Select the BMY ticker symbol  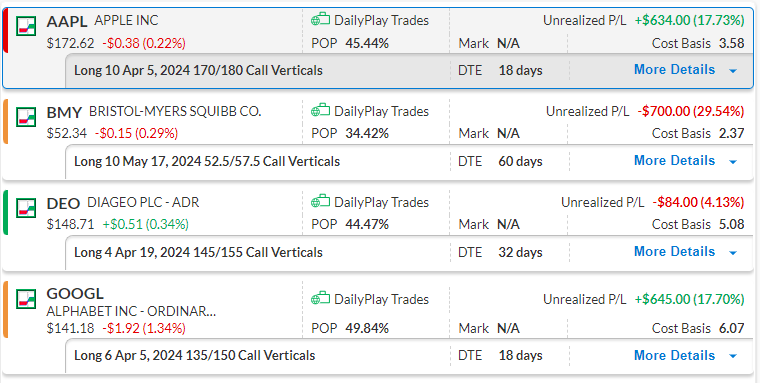coord(64,112)
